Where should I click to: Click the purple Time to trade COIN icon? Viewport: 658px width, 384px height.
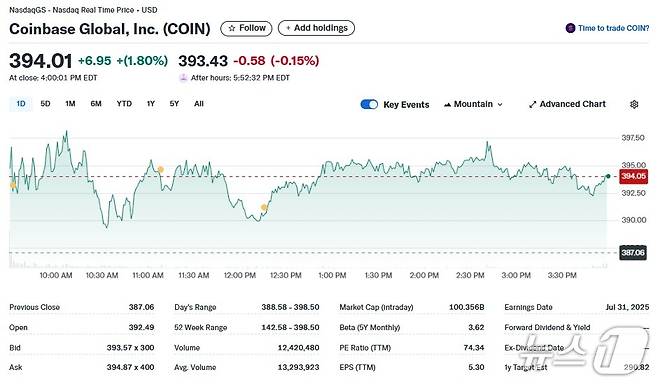point(570,28)
